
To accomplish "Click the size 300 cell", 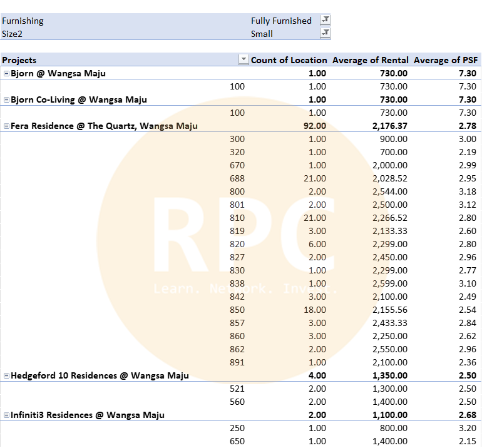I will tap(237, 139).
